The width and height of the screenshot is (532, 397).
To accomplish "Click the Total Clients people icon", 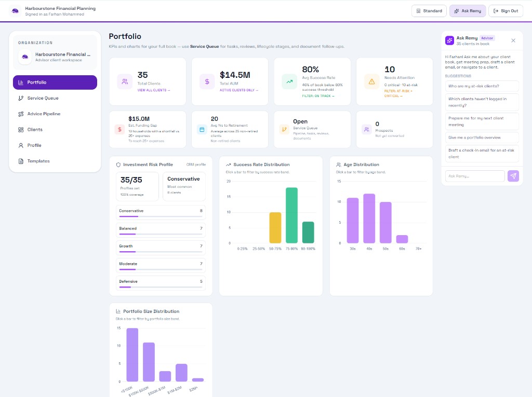I will point(125,81).
